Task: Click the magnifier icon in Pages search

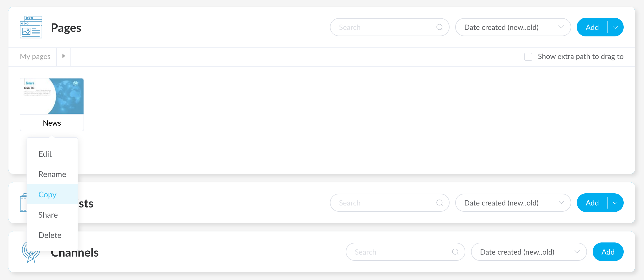Action: (439, 27)
